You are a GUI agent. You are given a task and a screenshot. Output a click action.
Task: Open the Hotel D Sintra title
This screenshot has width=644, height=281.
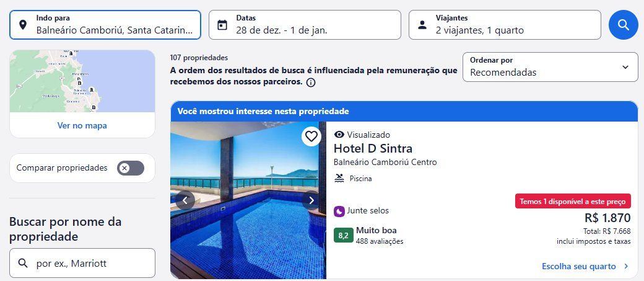coord(373,148)
